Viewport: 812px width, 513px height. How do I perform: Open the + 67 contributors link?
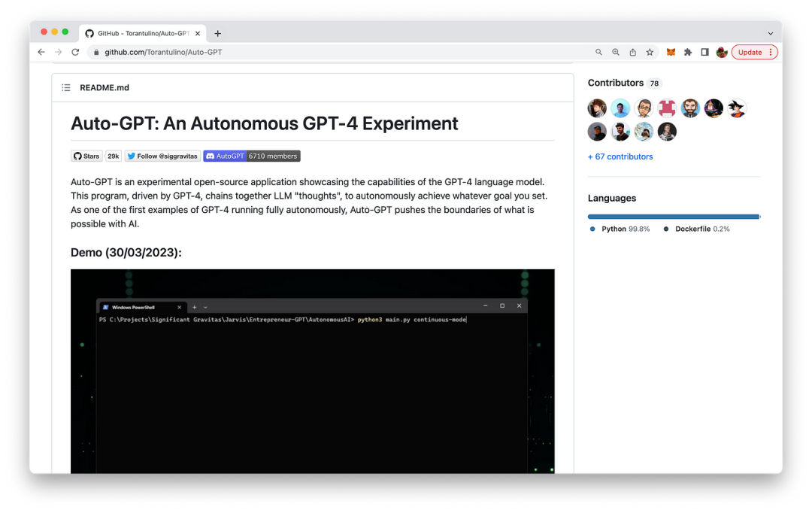click(620, 156)
